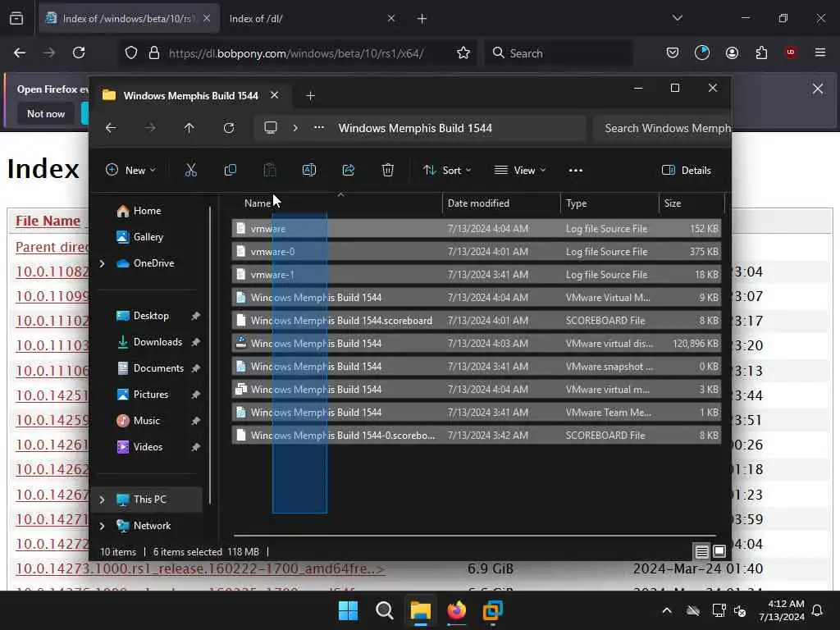Switch to details list view icon
The height and width of the screenshot is (630, 840).
pos(702,551)
